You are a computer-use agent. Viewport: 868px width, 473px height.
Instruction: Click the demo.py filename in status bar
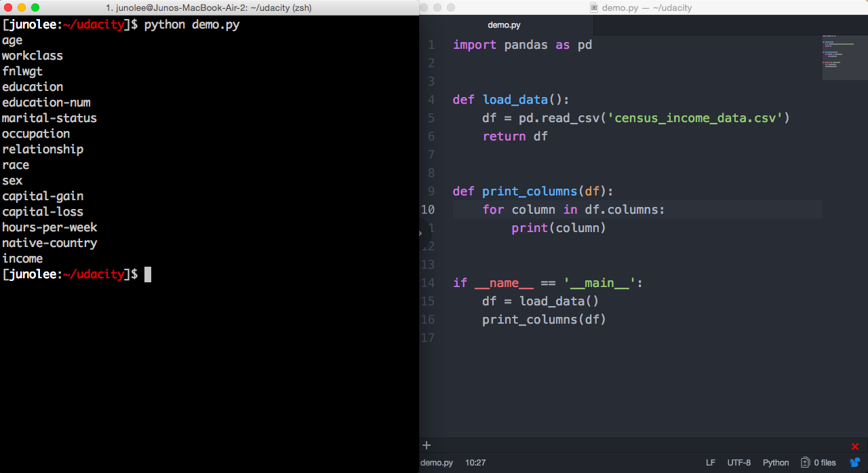coord(437,463)
